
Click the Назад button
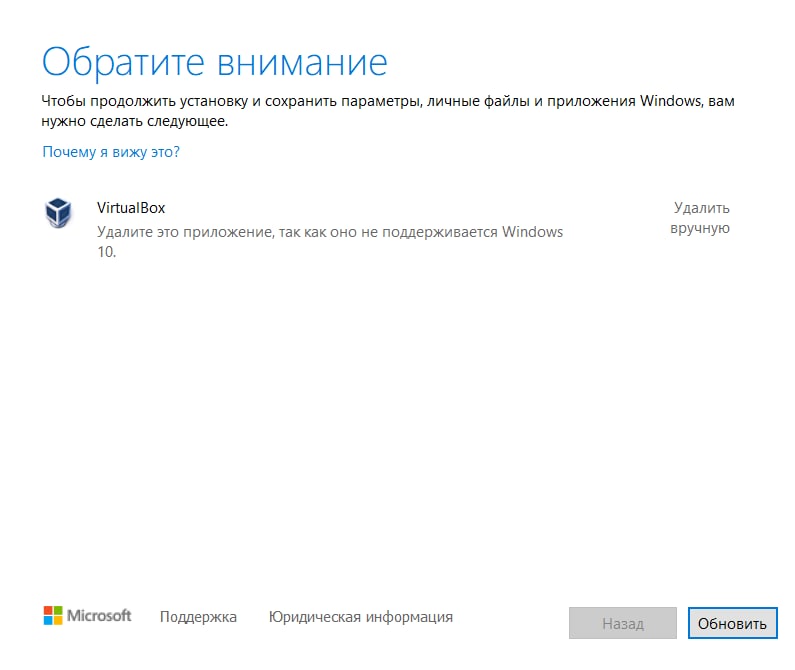(x=623, y=623)
